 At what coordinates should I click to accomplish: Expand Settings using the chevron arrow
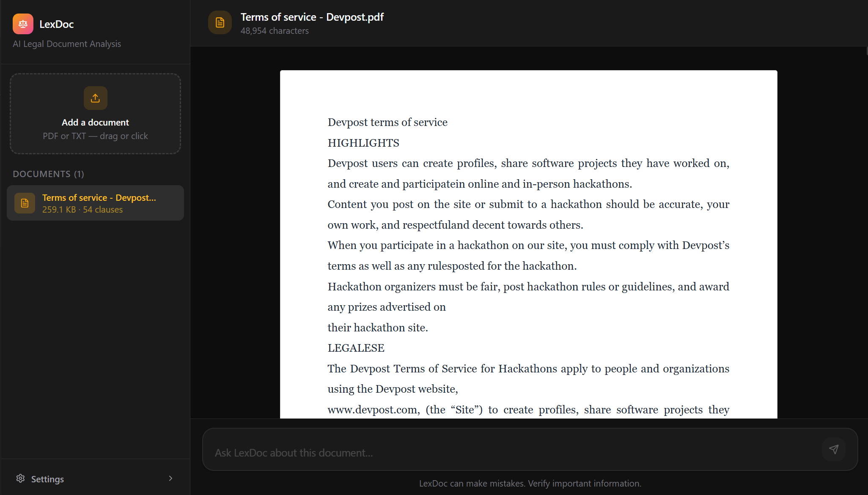coord(170,479)
